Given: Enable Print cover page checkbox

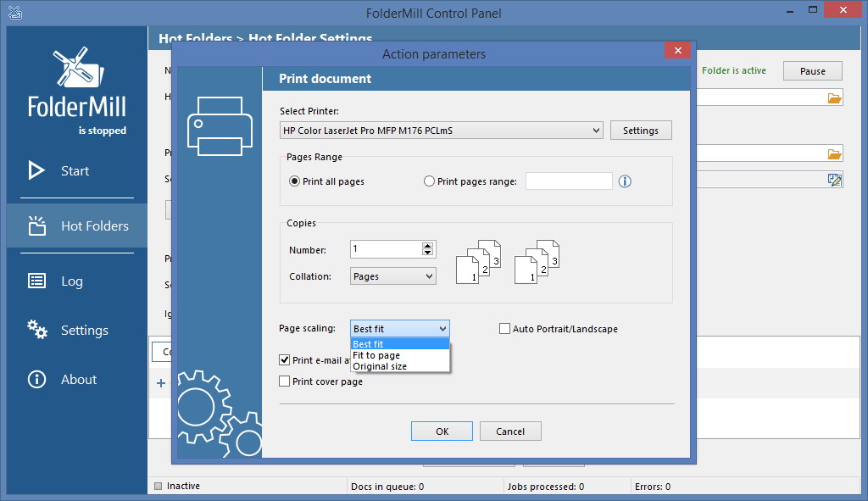Looking at the screenshot, I should tap(285, 381).
